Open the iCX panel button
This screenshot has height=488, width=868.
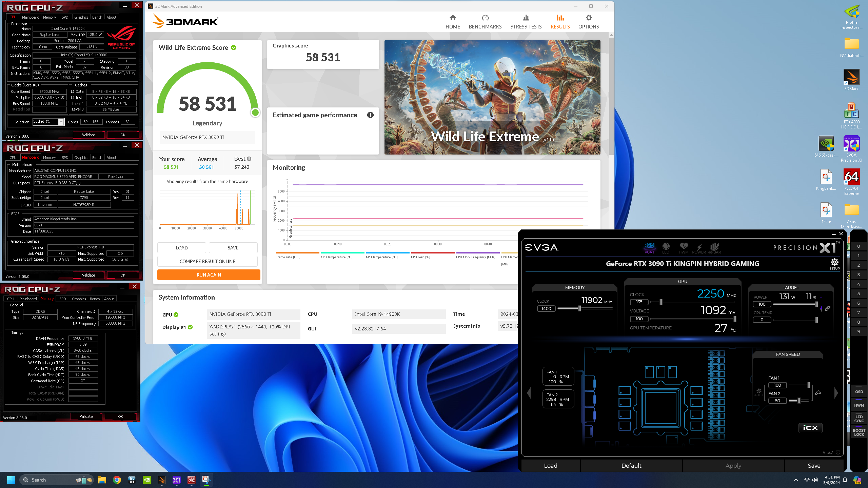point(810,428)
